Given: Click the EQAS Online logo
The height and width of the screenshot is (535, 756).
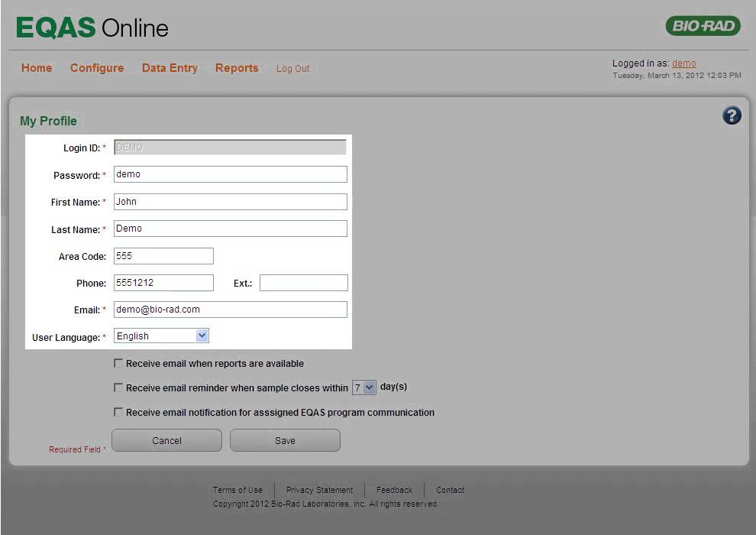Looking at the screenshot, I should click(x=92, y=28).
